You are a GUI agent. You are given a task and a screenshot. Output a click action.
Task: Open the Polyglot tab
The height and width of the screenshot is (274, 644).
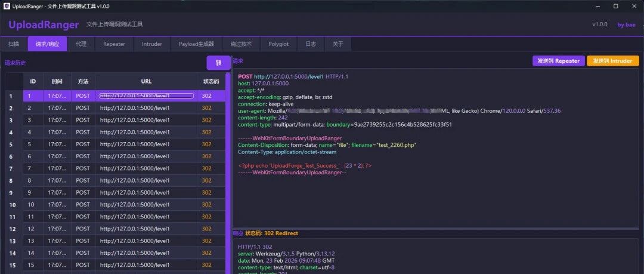(x=278, y=44)
